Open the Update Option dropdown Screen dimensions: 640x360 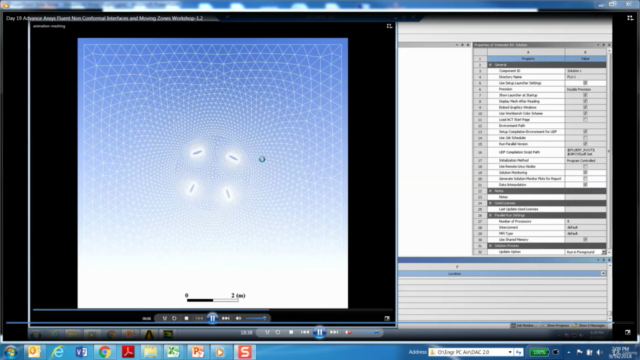click(x=604, y=252)
